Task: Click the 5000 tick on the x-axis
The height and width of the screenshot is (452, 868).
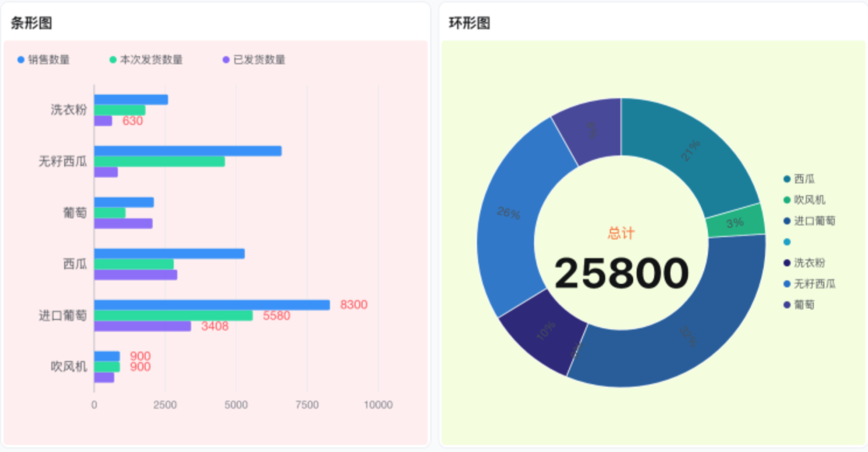Action: [236, 405]
